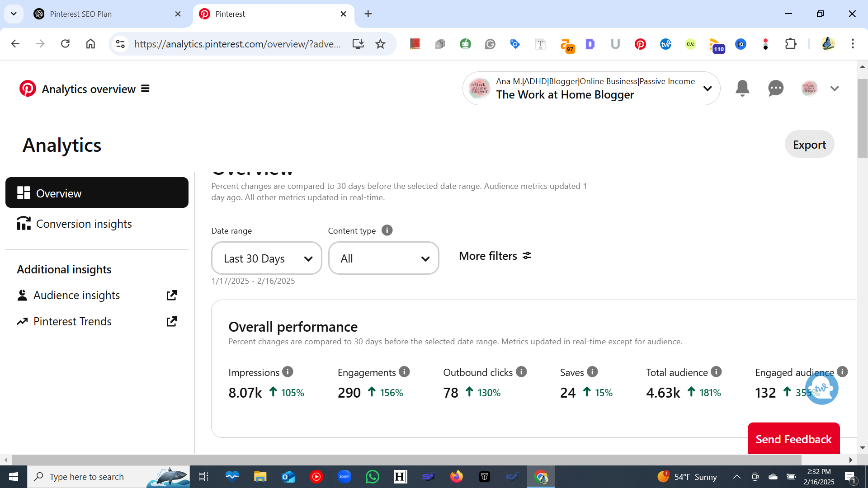Click the Content type info icon
Screen dimensions: 868x488
pyautogui.click(x=387, y=230)
